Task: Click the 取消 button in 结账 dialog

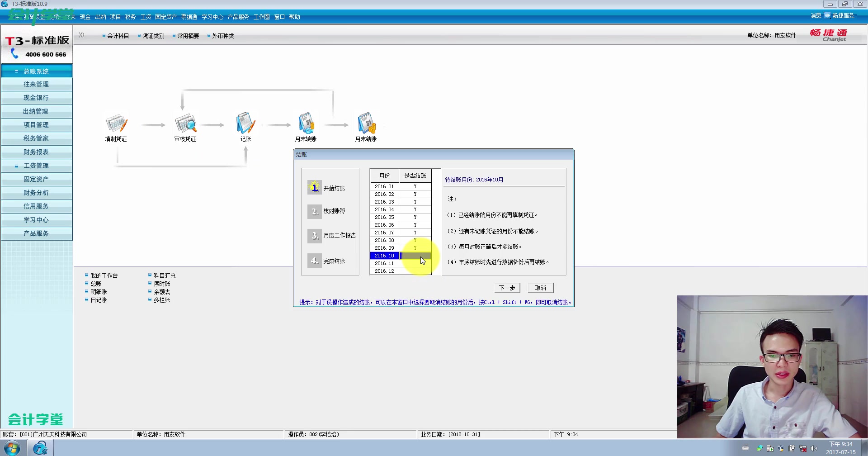Action: [541, 288]
